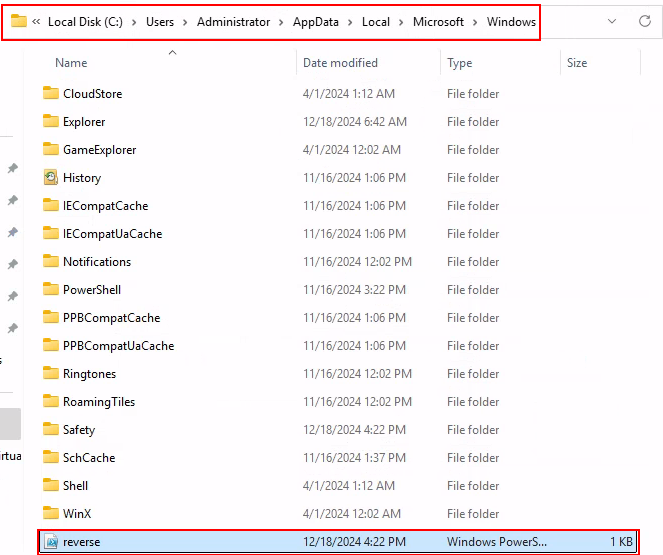Select the reverse PowerShell script icon
The image size is (663, 555).
(51, 542)
